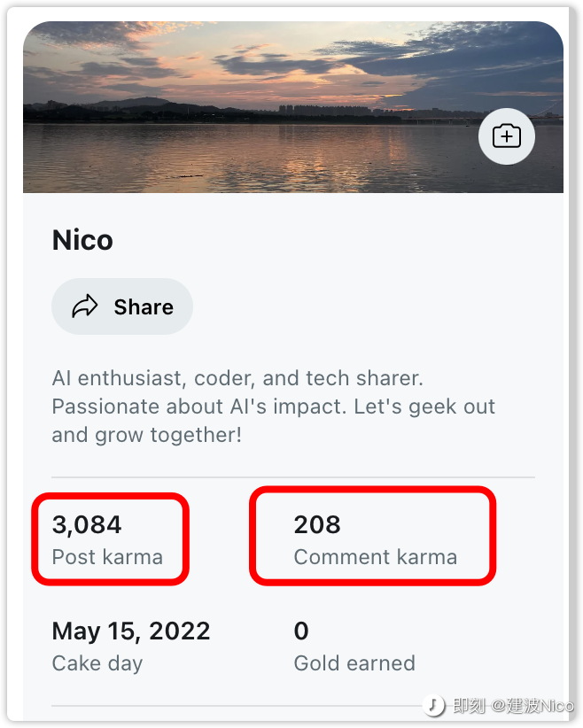Click the share arrow icon
Image resolution: width=583 pixels, height=728 pixels.
click(85, 307)
